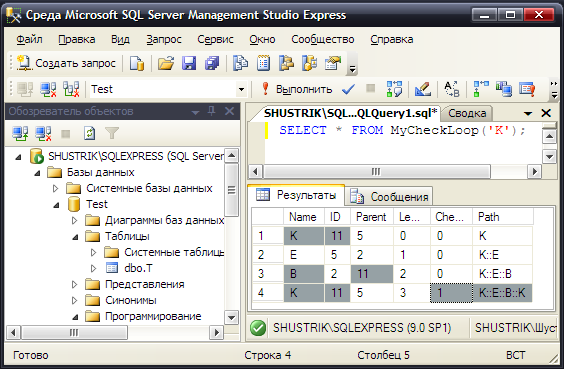Open the Обозреватель объектов window position dropdown
The image size is (564, 369).
tap(195, 112)
